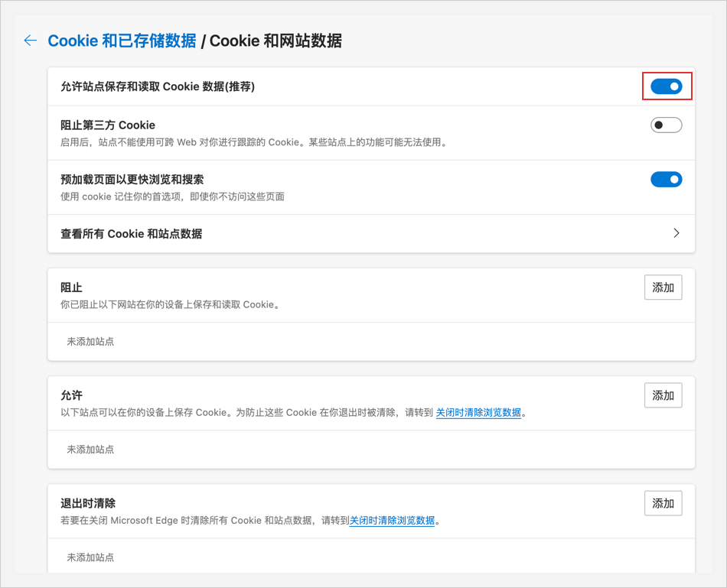727x588 pixels.
Task: Follow 关闭时清除浏览数据 link in the 允许 section
Action: click(478, 413)
